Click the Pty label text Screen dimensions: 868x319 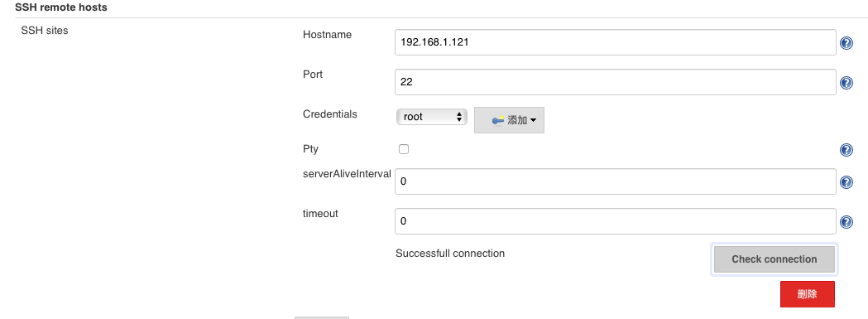coord(310,149)
